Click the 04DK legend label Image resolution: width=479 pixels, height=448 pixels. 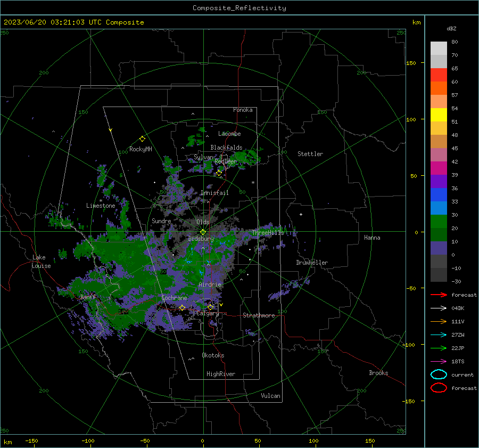458,308
